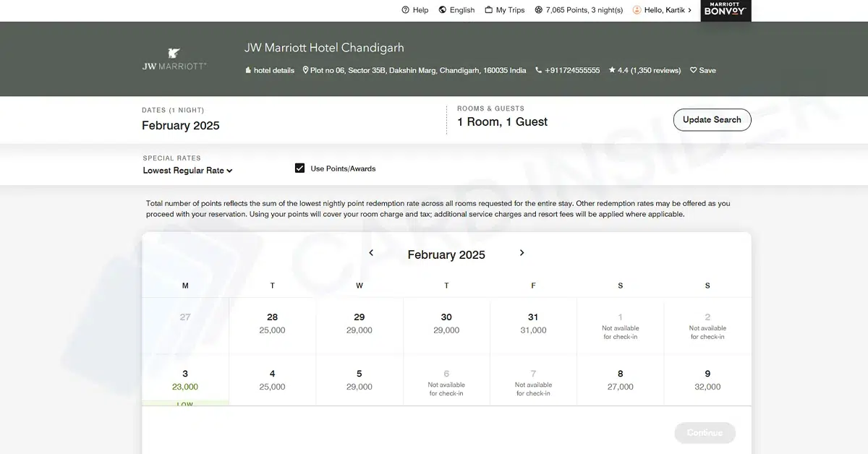Open the English language selector

click(x=456, y=10)
